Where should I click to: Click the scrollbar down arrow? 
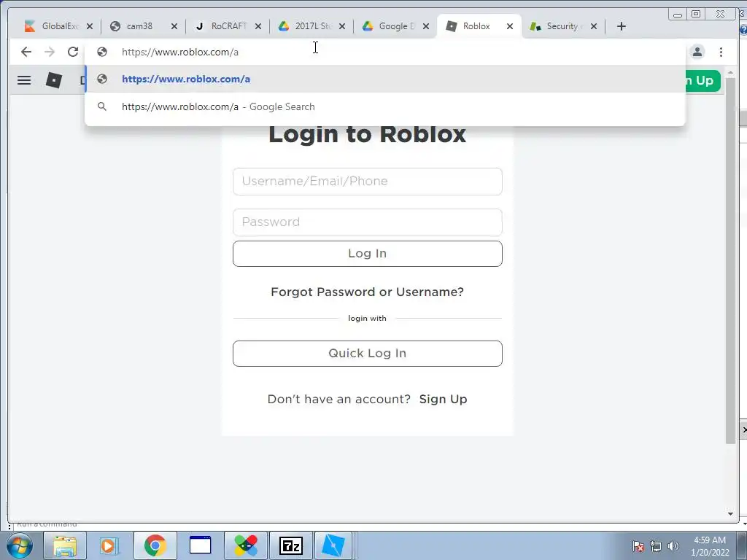[730, 514]
